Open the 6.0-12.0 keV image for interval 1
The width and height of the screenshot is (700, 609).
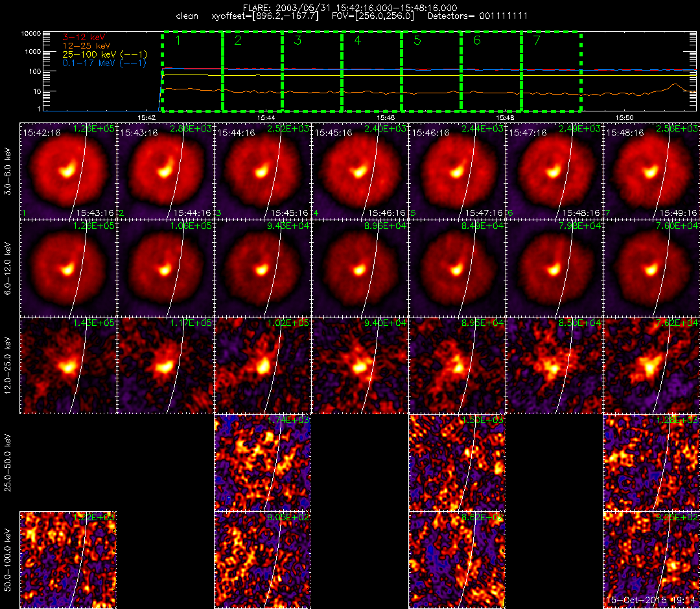pyautogui.click(x=68, y=269)
